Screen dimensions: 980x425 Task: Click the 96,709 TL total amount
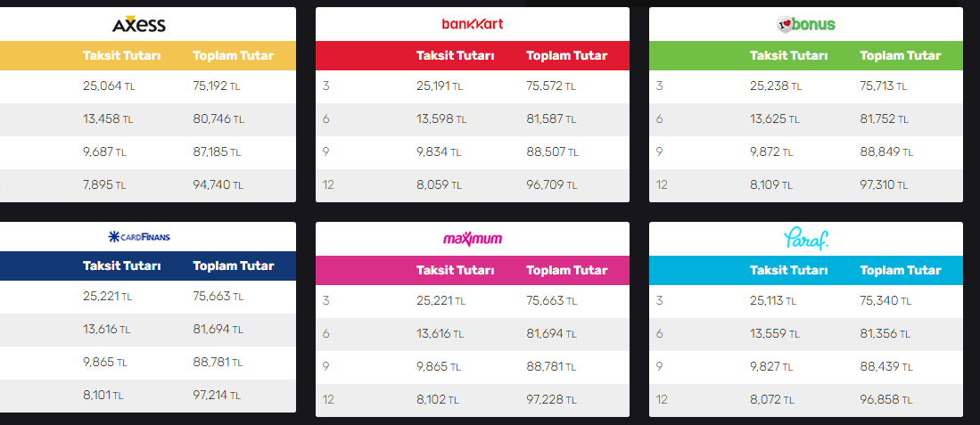pos(551,185)
